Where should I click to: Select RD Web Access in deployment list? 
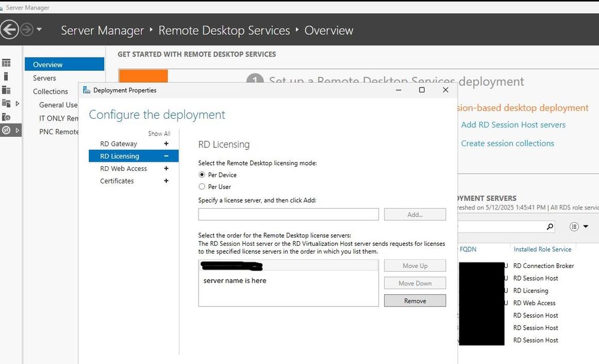[x=124, y=169]
